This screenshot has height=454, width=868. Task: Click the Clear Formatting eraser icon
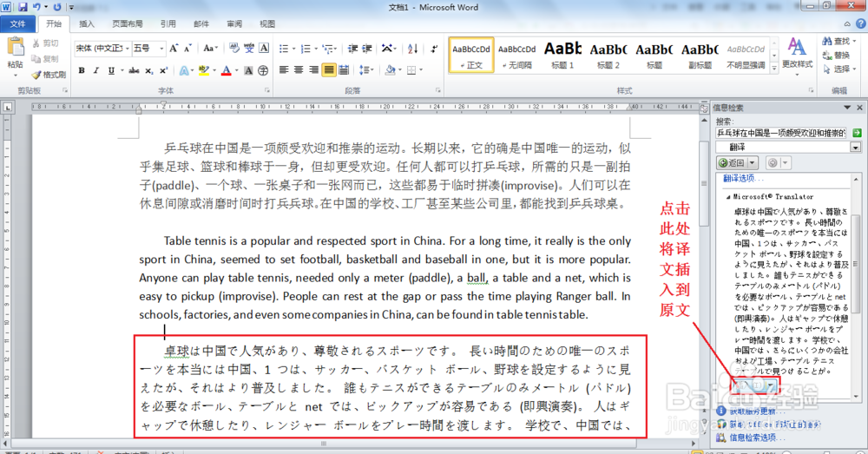(x=234, y=48)
